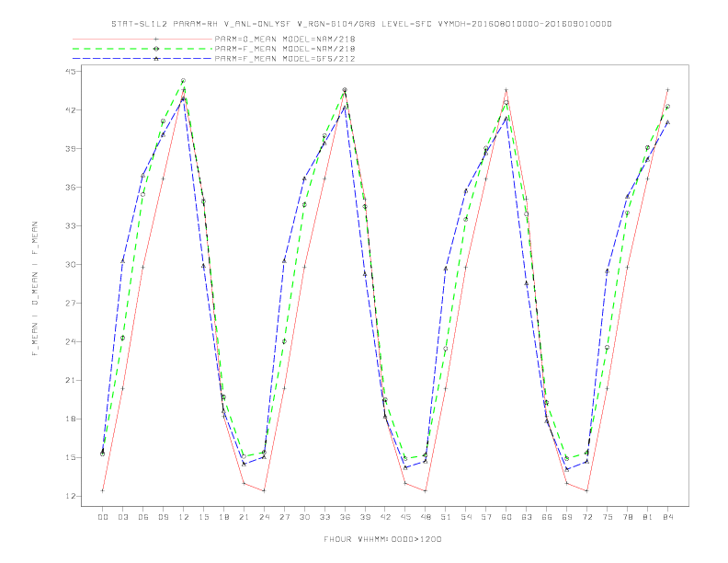Click y-axis tick label 12
The image size is (728, 563).
pyautogui.click(x=71, y=496)
